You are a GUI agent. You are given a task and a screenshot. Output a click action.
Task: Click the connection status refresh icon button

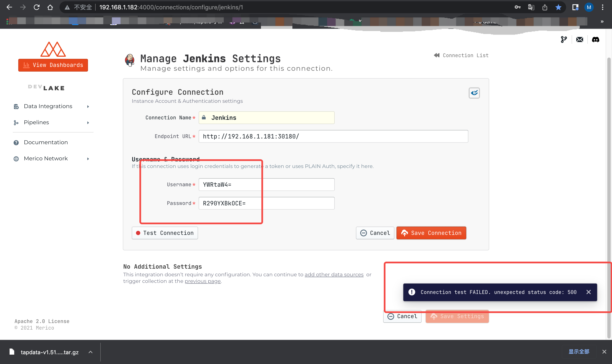tap(474, 93)
